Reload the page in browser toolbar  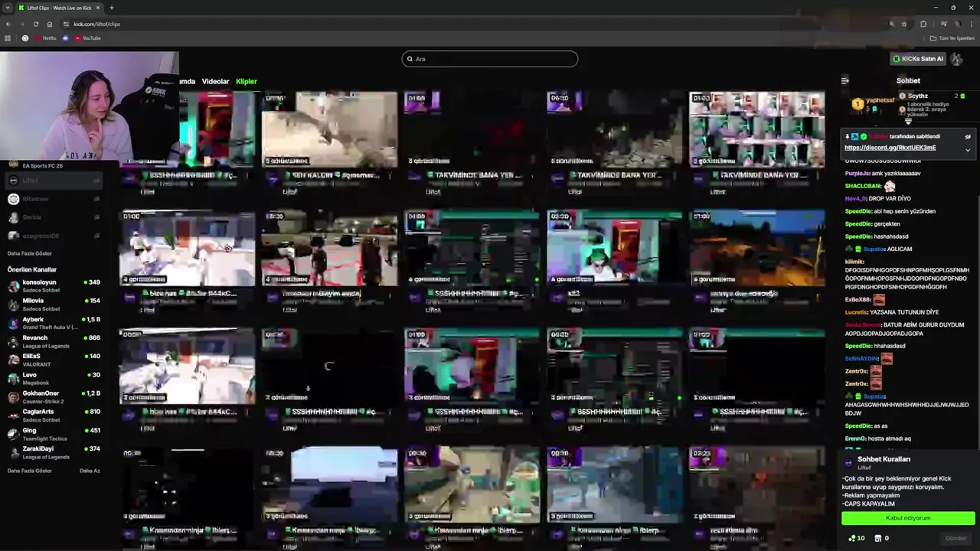(x=35, y=24)
